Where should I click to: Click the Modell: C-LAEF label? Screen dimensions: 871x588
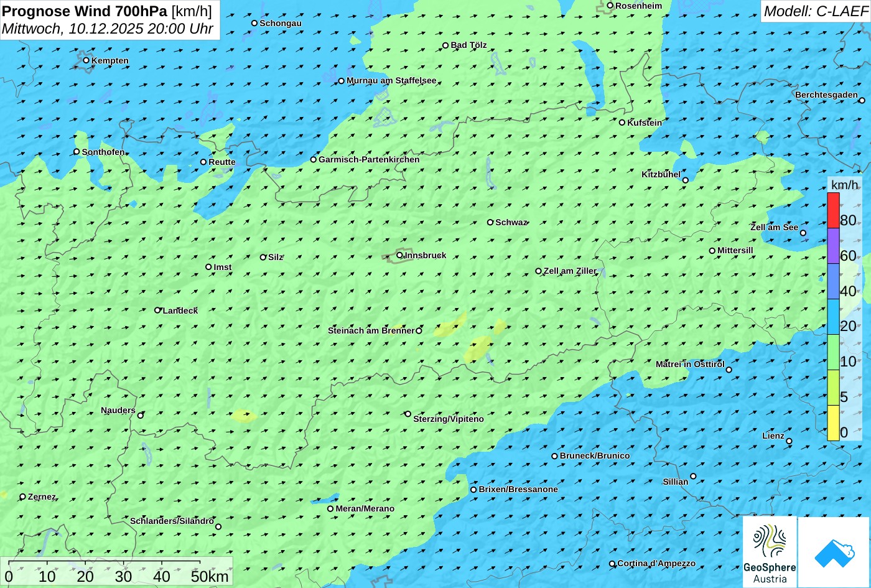coord(816,11)
